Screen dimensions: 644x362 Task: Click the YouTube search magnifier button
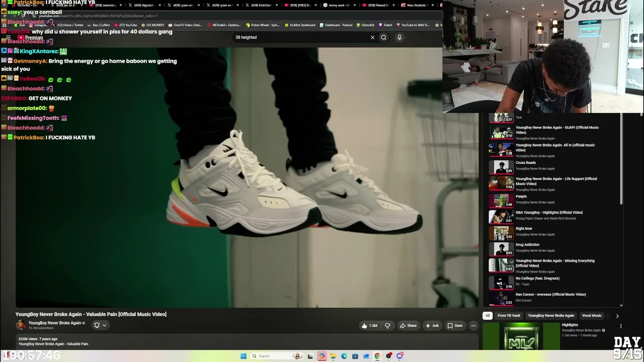(x=383, y=37)
